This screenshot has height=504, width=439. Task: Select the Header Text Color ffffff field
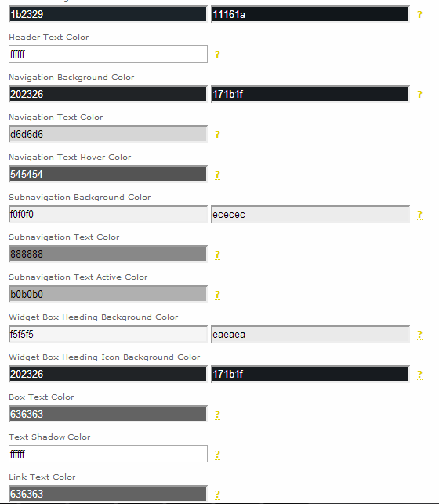point(108,54)
